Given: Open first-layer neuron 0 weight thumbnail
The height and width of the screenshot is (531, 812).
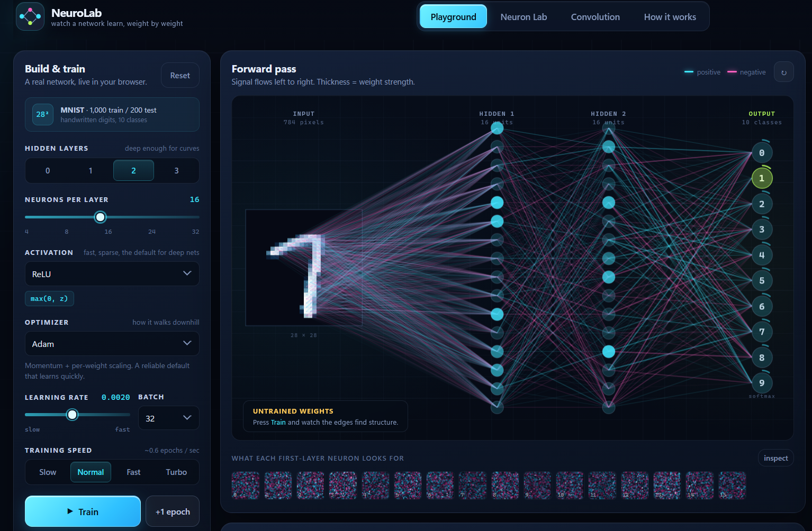Looking at the screenshot, I should [x=246, y=486].
